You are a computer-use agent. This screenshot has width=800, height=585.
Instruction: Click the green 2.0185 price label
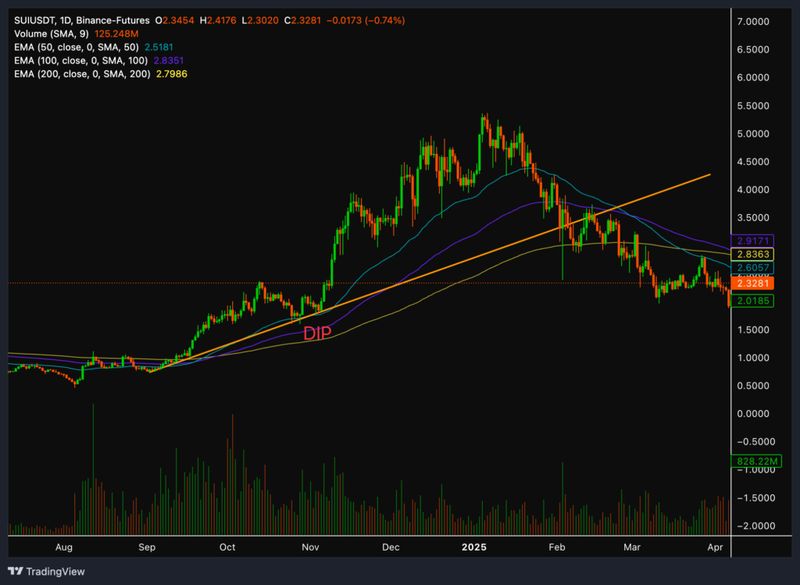coord(751,300)
